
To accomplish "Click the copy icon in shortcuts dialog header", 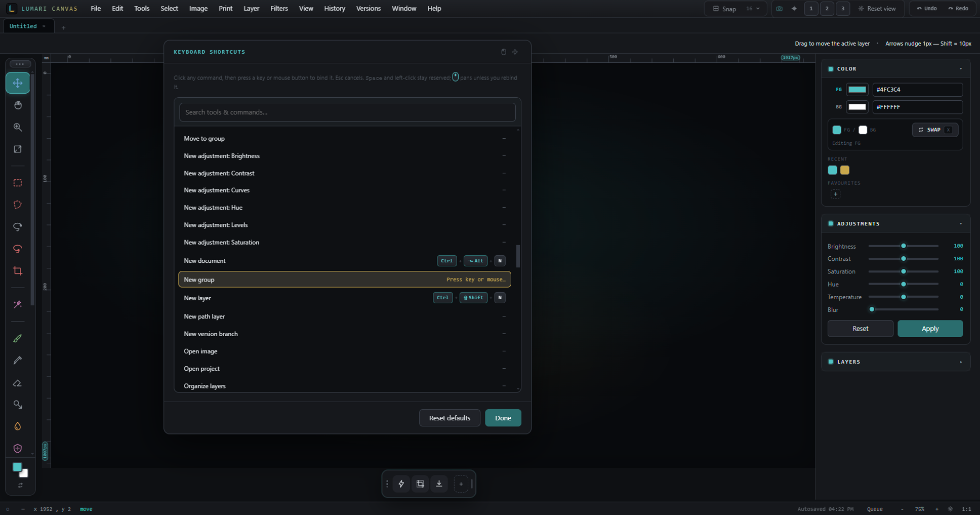I will (504, 52).
